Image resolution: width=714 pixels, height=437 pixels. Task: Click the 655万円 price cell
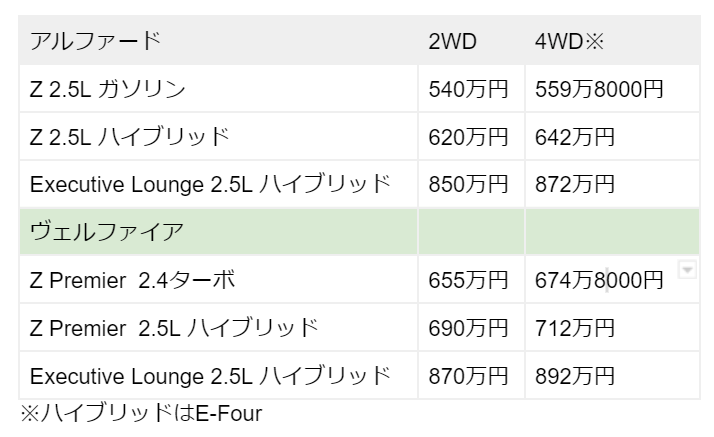tap(469, 281)
